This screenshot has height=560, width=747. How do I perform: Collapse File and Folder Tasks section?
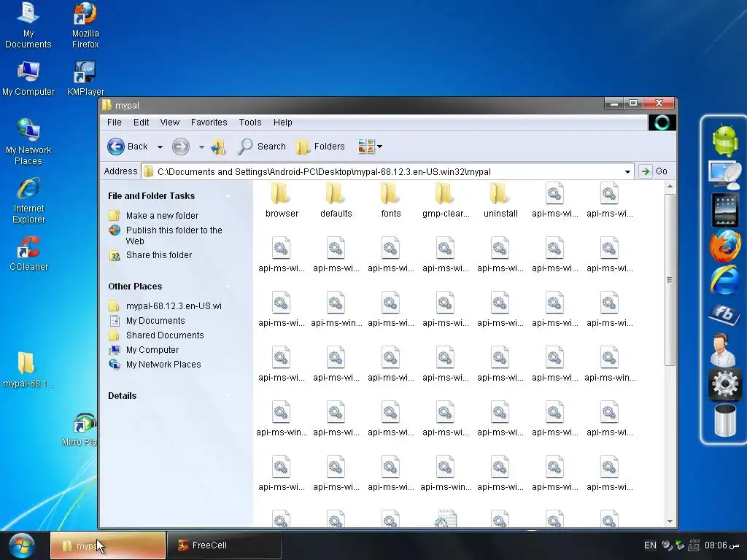click(228, 195)
